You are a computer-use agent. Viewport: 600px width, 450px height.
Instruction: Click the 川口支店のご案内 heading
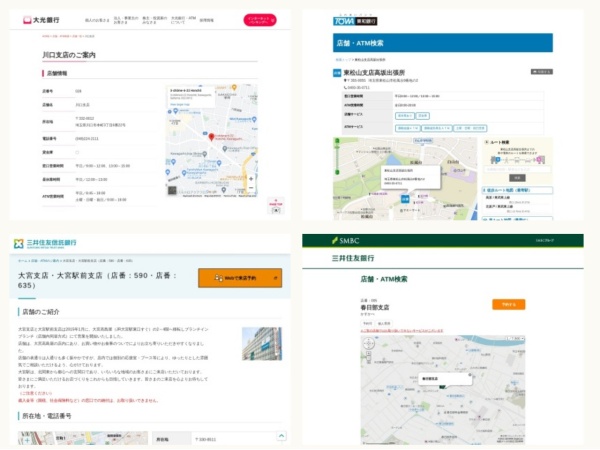point(69,55)
